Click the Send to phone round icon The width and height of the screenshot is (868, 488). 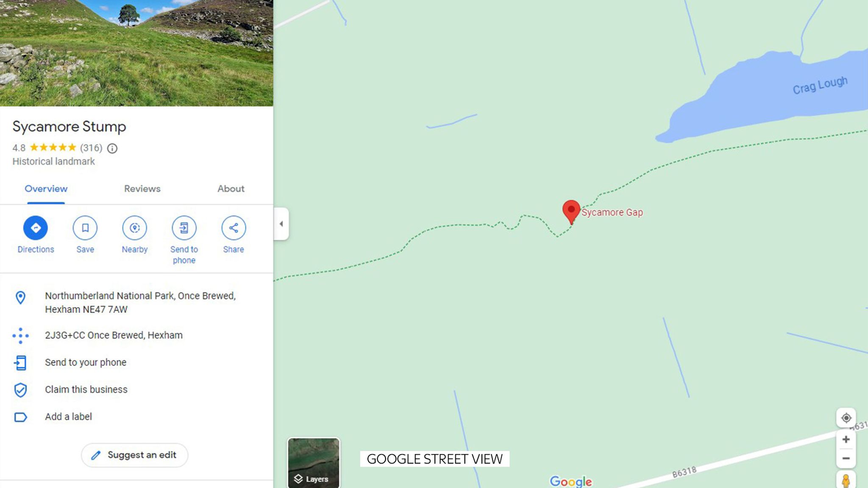(x=184, y=228)
